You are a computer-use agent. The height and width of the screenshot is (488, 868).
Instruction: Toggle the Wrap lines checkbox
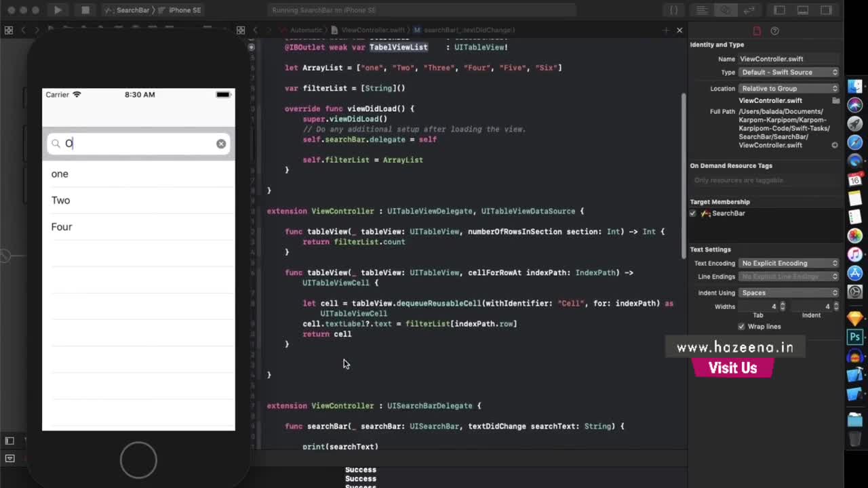pyautogui.click(x=741, y=327)
